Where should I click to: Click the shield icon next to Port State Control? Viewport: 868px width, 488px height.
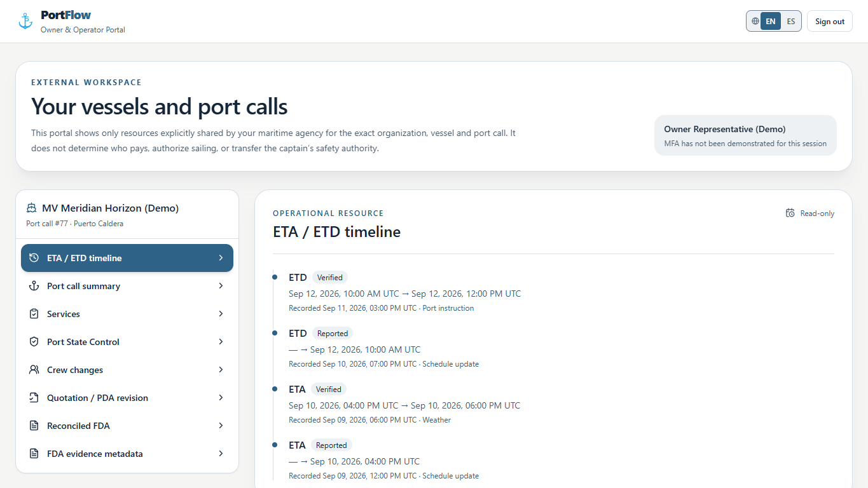coord(34,342)
